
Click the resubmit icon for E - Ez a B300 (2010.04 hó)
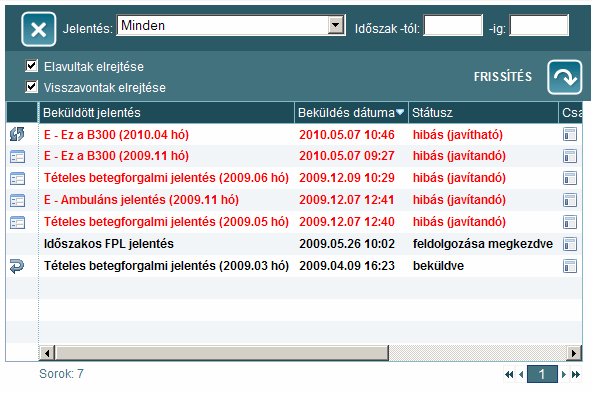17,134
